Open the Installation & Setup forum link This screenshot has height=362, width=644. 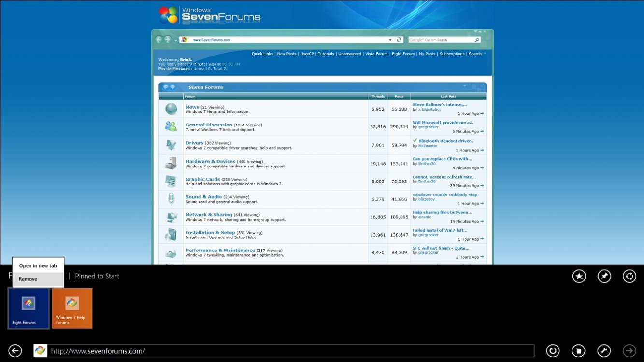[210, 232]
